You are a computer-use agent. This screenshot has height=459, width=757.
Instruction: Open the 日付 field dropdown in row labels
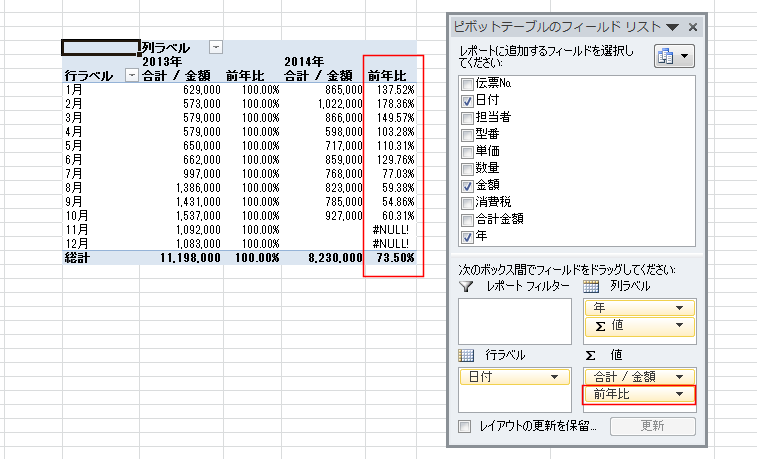[x=554, y=377]
